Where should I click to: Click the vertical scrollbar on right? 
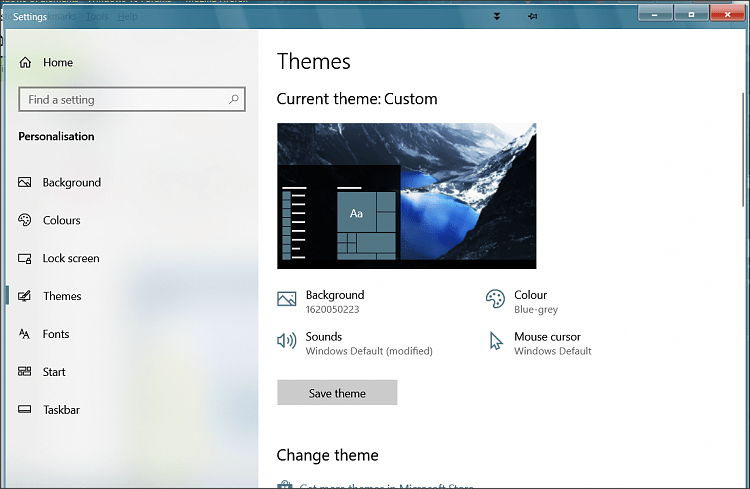tap(743, 149)
